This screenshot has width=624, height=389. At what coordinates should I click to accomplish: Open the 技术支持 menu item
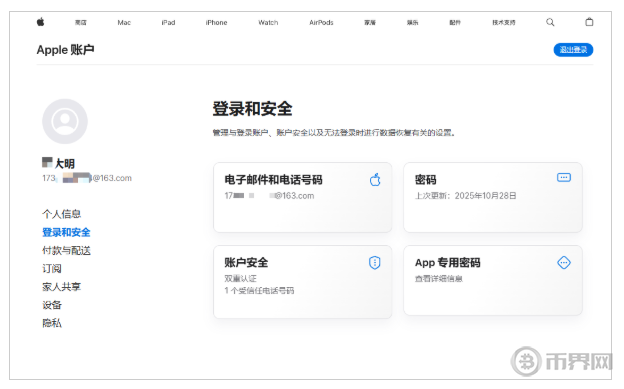(504, 23)
